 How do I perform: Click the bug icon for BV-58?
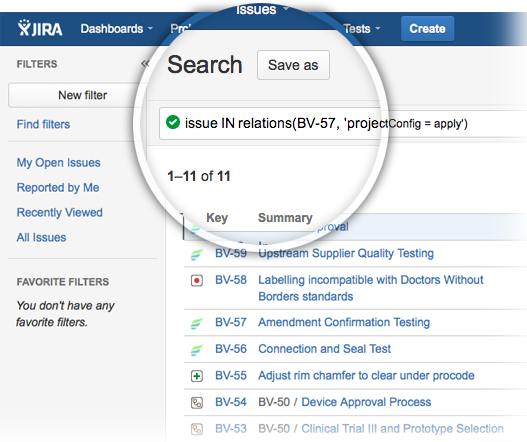(197, 280)
